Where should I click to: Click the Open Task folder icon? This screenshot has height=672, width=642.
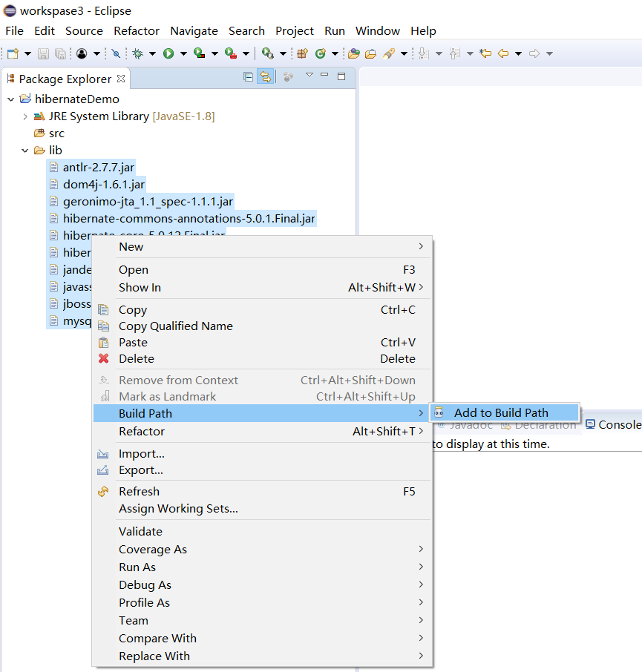(370, 53)
